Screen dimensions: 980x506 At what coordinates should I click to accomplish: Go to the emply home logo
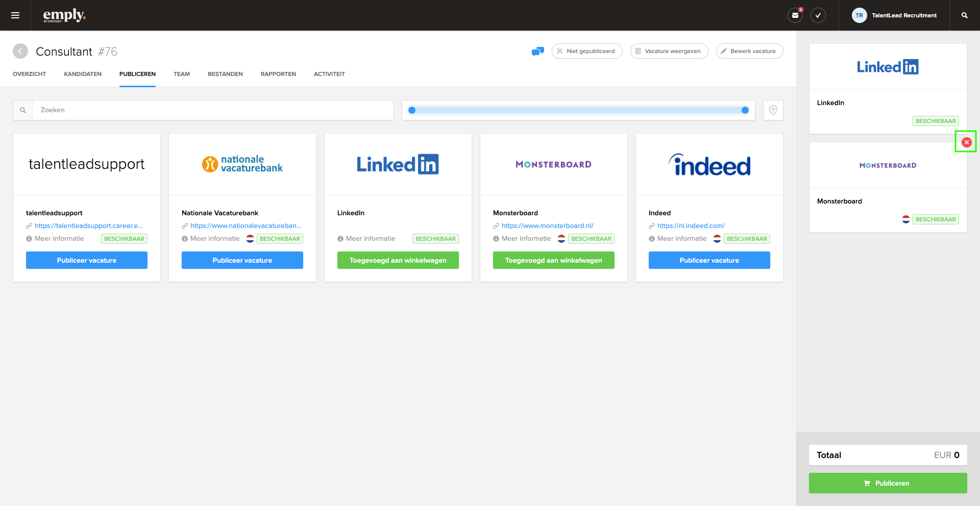pos(64,15)
